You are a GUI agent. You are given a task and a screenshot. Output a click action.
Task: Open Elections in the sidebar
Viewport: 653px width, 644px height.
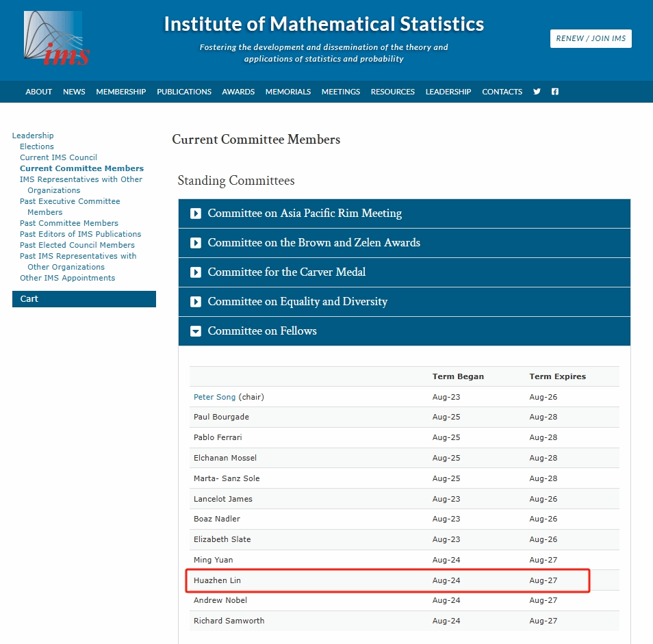pos(37,146)
